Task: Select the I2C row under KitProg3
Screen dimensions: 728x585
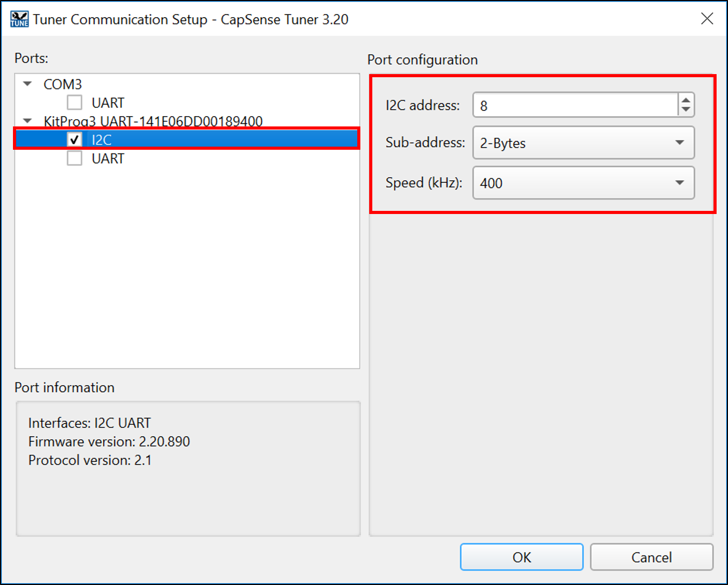Action: pos(187,139)
